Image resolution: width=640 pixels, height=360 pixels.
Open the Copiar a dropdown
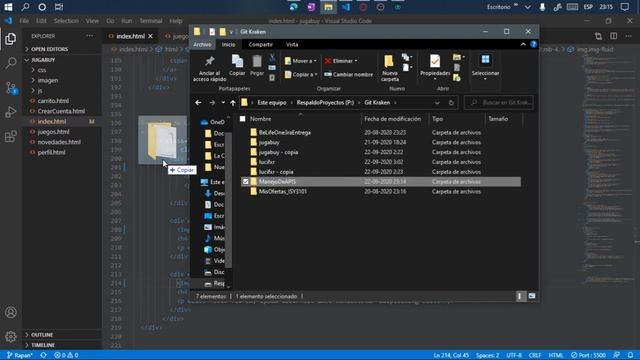[301, 74]
